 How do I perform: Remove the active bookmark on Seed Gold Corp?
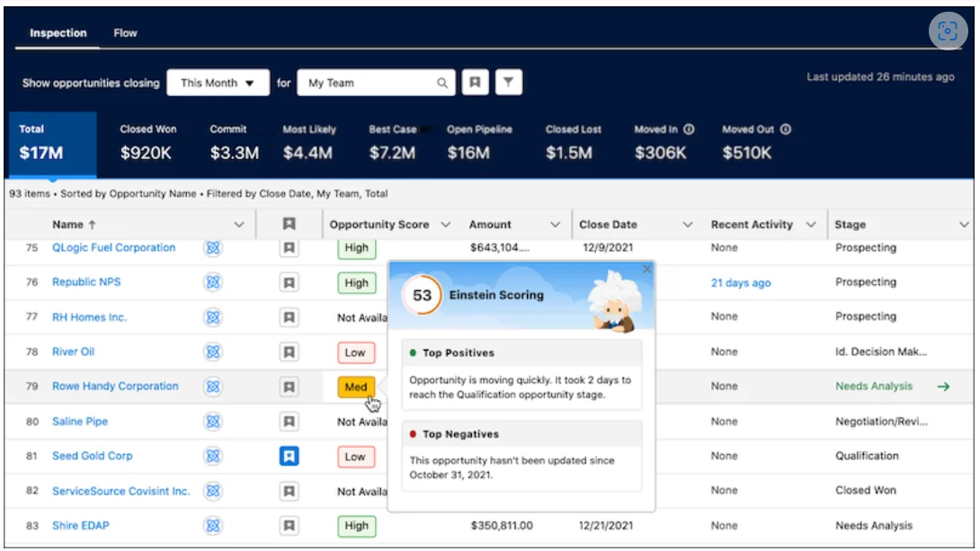pos(289,456)
